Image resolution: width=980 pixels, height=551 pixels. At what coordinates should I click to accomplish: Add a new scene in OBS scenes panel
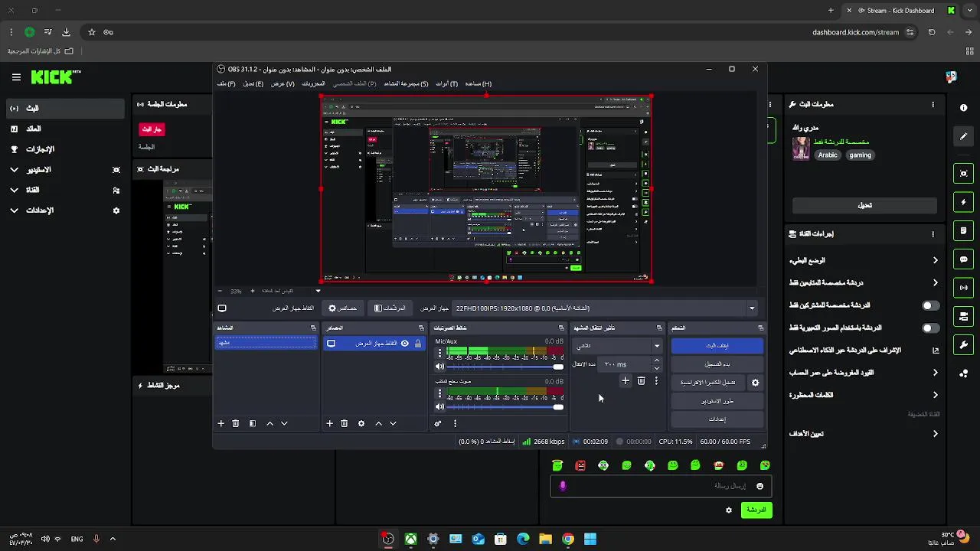[220, 423]
